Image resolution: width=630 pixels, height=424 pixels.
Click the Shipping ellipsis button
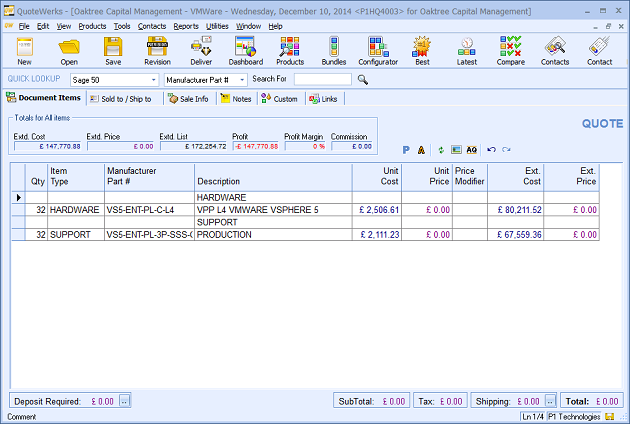click(551, 401)
